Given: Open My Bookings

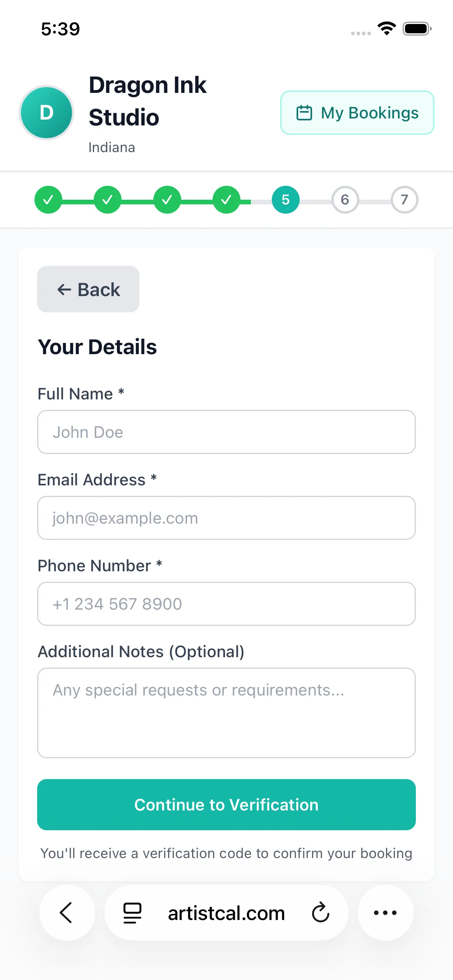Looking at the screenshot, I should [x=357, y=113].
